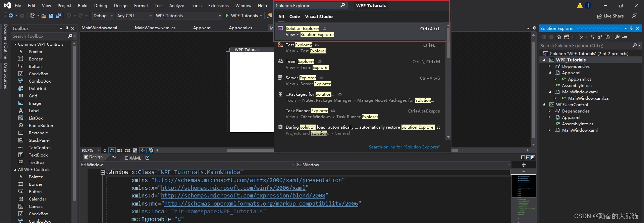Viewport: 644px width, 223px height.
Task: Collapse the Common WPF Controls group
Action: 15,44
